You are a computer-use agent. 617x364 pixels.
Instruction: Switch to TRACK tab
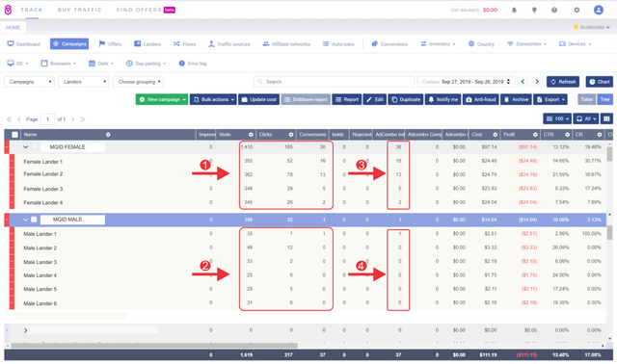tap(32, 10)
